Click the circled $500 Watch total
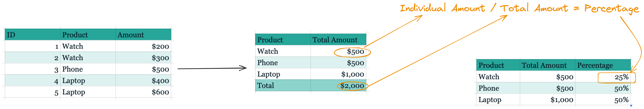This screenshot has width=644, height=109. point(352,52)
